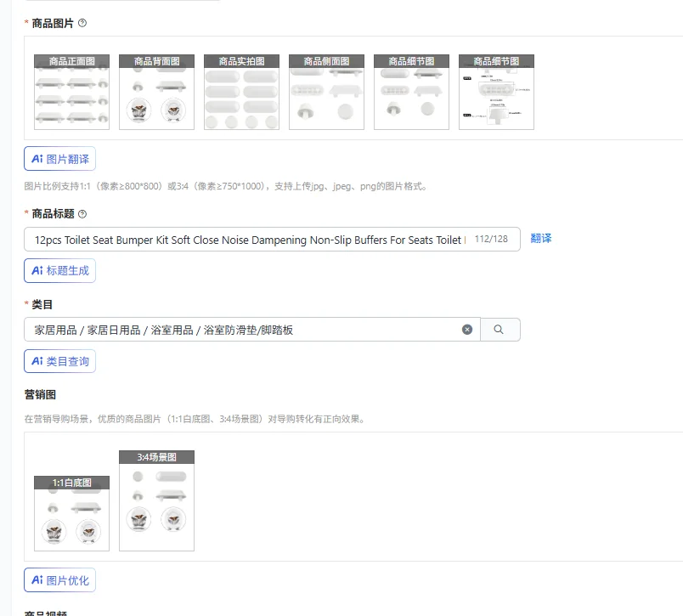The image size is (683, 616).
Task: Click the AI 类目查询 button
Action: point(59,361)
